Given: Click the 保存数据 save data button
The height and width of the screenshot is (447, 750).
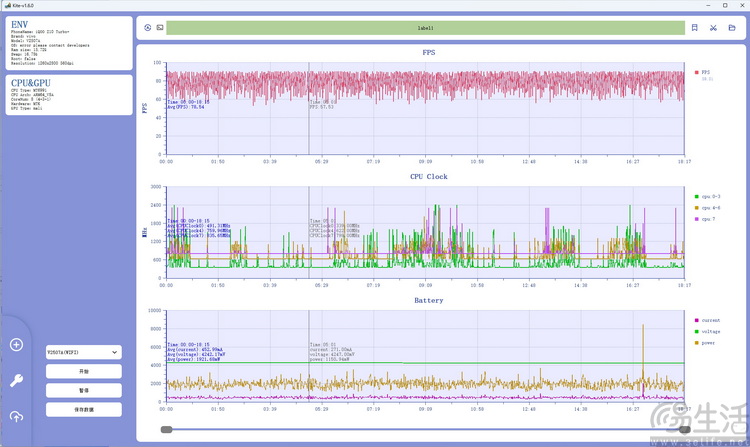Looking at the screenshot, I should 84,410.
